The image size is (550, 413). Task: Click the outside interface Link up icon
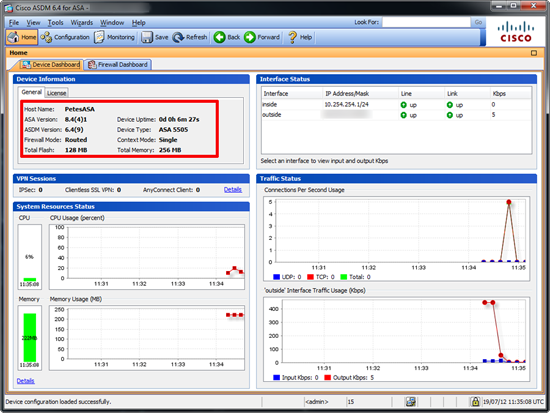click(x=450, y=115)
